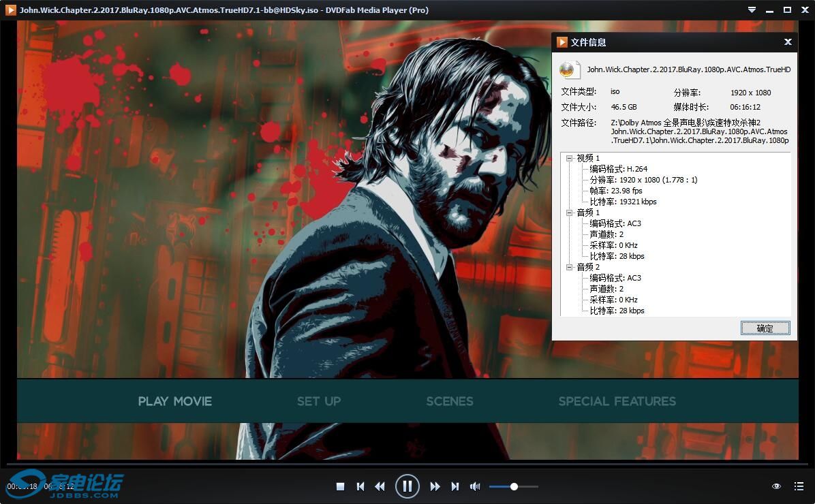Screen dimensions: 815x504
Task: Open SET UP in disc menu
Action: pyautogui.click(x=319, y=401)
